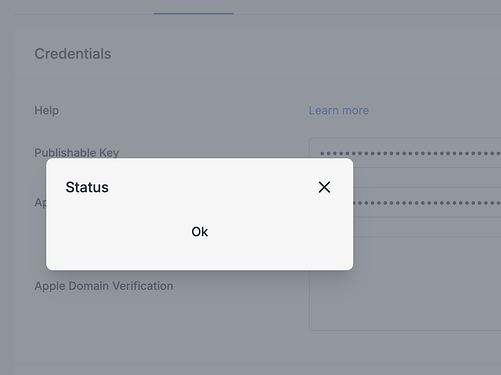Click the Credentials section heading
Image resolution: width=501 pixels, height=375 pixels.
(73, 54)
